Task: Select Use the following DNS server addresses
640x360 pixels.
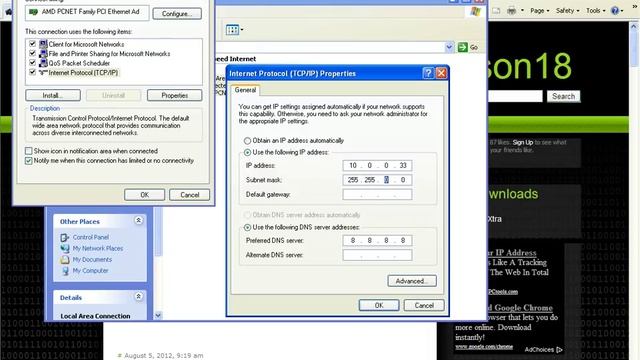Action: click(247, 227)
